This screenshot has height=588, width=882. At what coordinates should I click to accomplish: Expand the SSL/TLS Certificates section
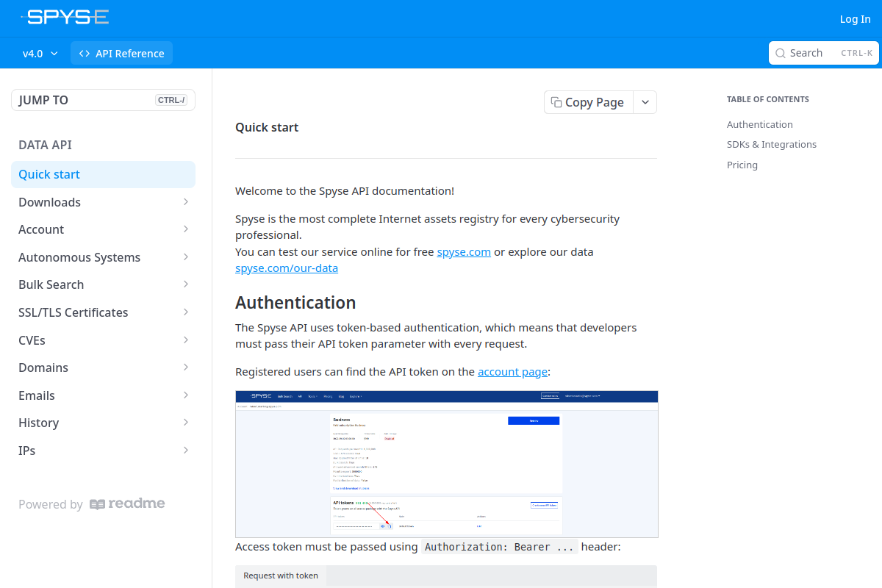pyautogui.click(x=186, y=312)
